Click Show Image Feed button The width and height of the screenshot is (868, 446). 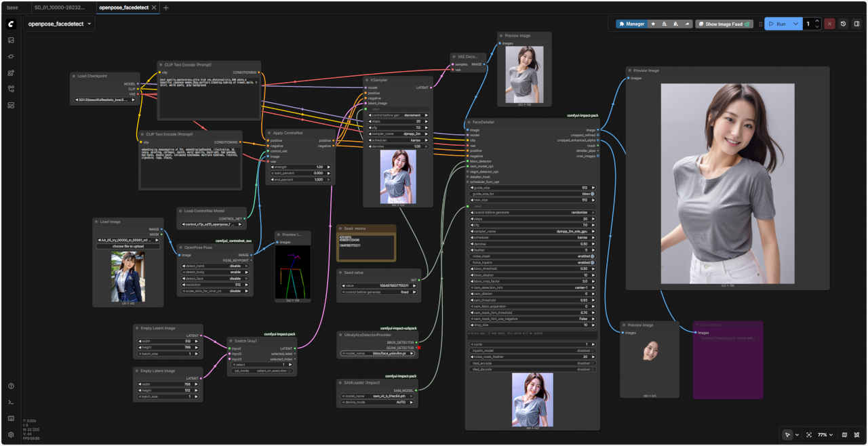coord(724,24)
